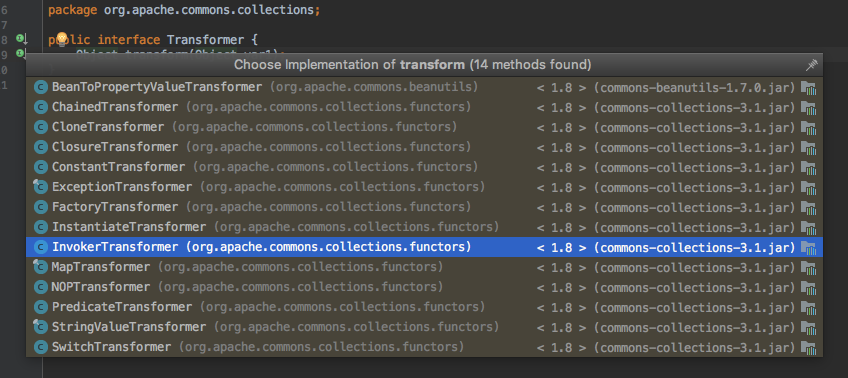Click class icon of PredicateTransformer

(x=41, y=307)
